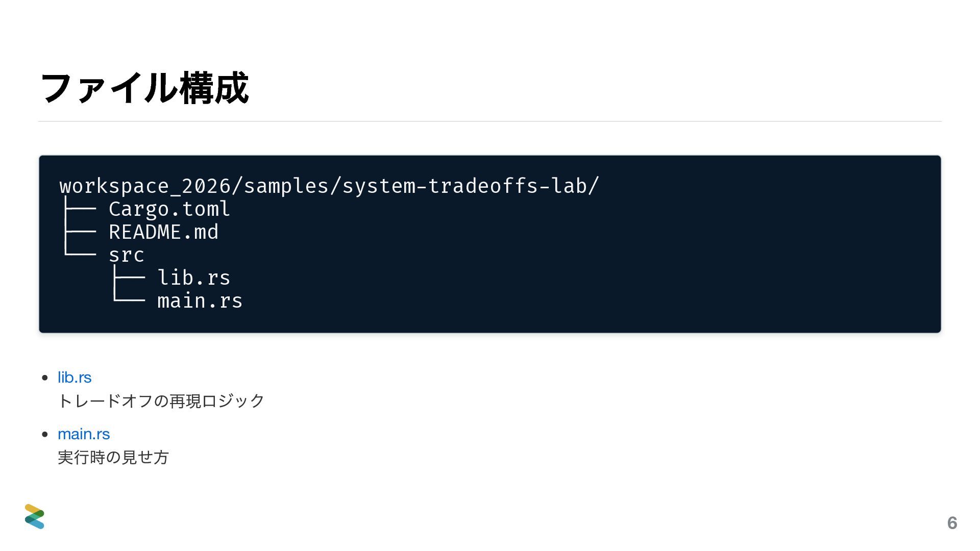Click the branch connector beside Cargo.toml
This screenshot has width=980, height=551.
coord(80,209)
